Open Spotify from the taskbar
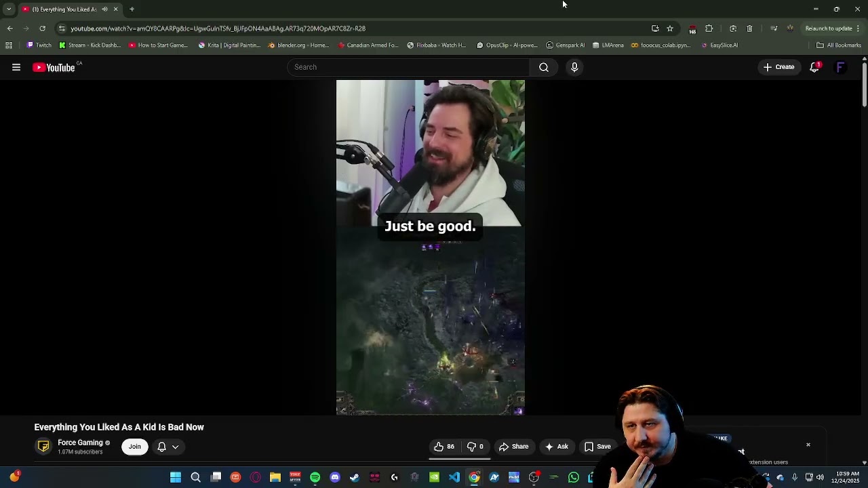The image size is (868, 488). [x=315, y=478]
